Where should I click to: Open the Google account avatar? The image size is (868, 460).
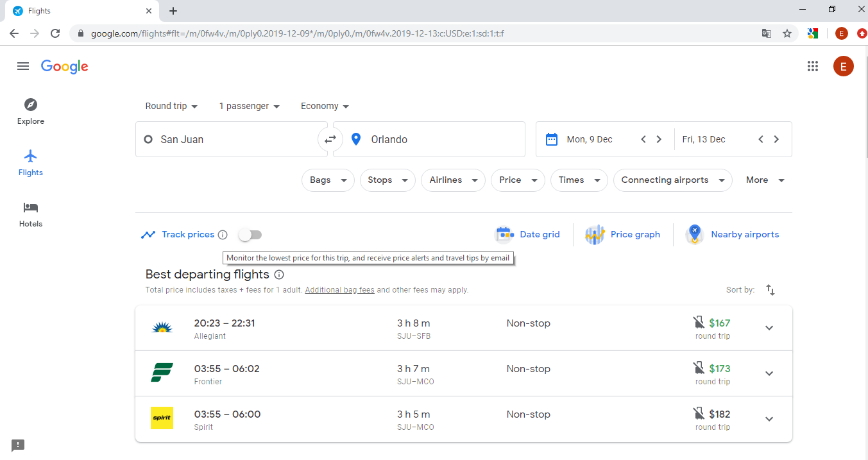click(x=843, y=66)
